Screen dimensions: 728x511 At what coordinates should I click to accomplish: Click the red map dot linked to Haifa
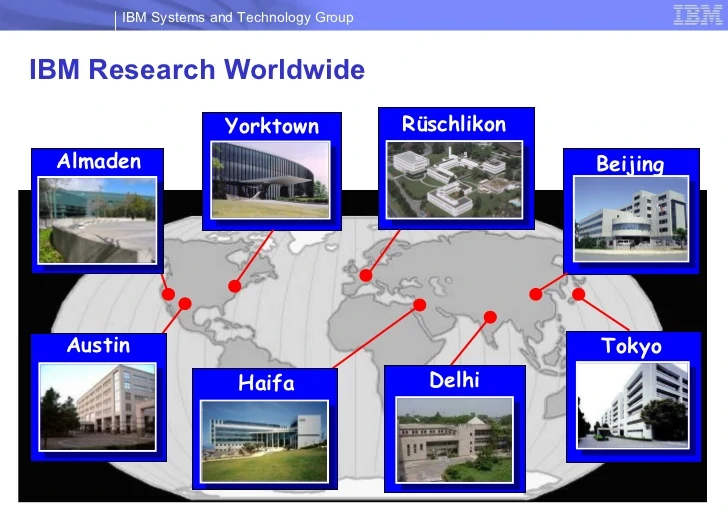point(420,304)
